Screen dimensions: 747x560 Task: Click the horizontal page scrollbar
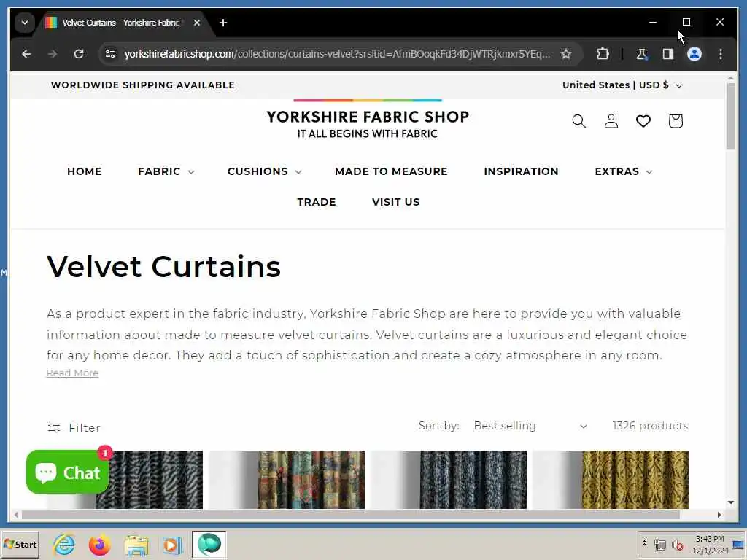(351, 514)
